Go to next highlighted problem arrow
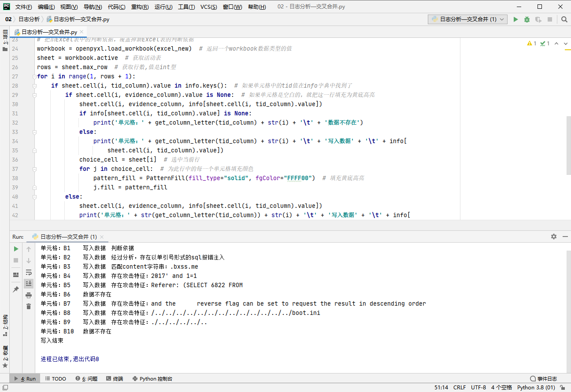This screenshot has width=571, height=392. pyautogui.click(x=566, y=44)
